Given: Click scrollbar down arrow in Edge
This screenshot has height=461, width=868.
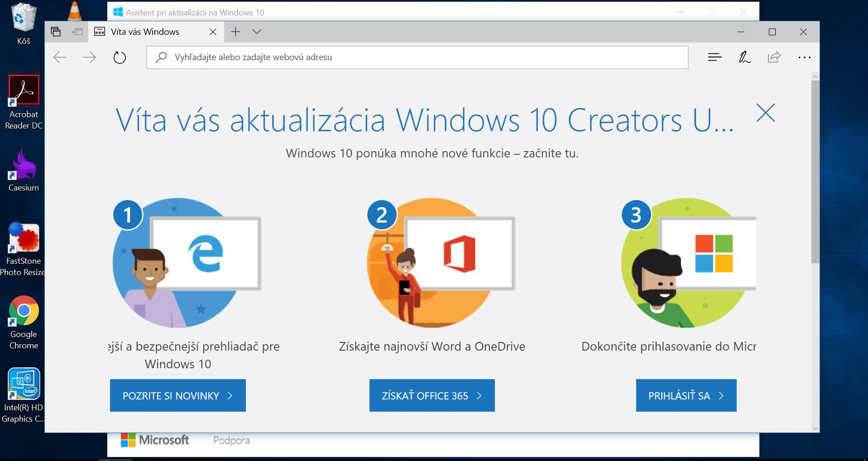Looking at the screenshot, I should [x=815, y=428].
